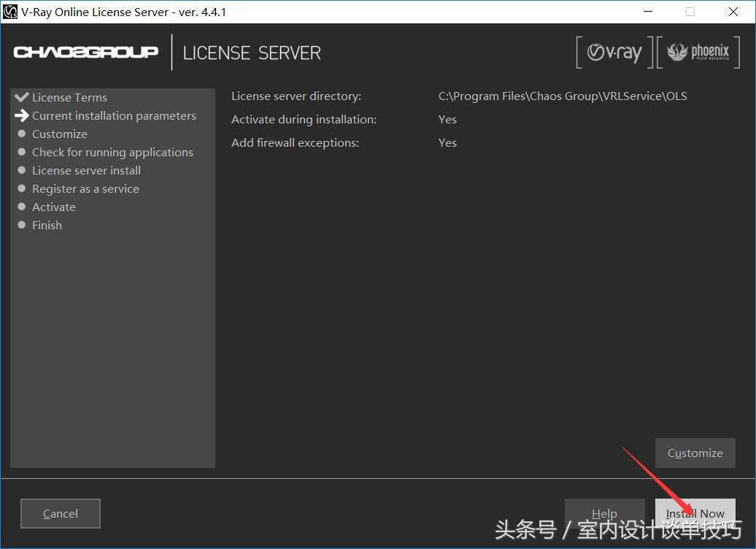Click bullet beside Check for running applications

22,151
